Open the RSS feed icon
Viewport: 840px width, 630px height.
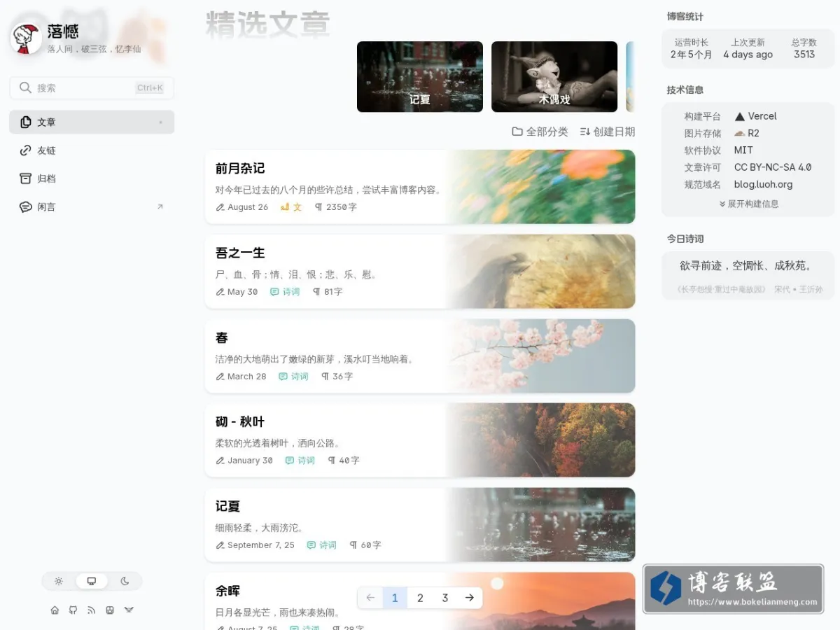[91, 610]
